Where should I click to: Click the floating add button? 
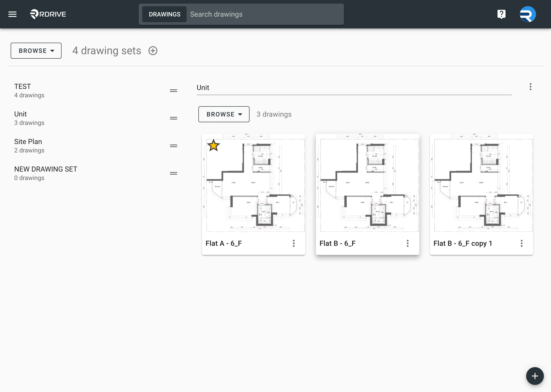pos(535,376)
